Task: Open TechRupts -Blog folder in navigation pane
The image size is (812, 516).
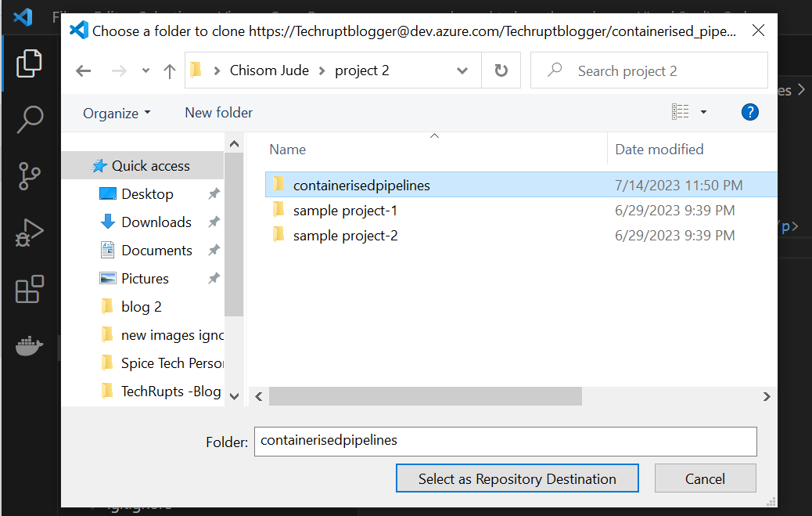Action: point(160,391)
